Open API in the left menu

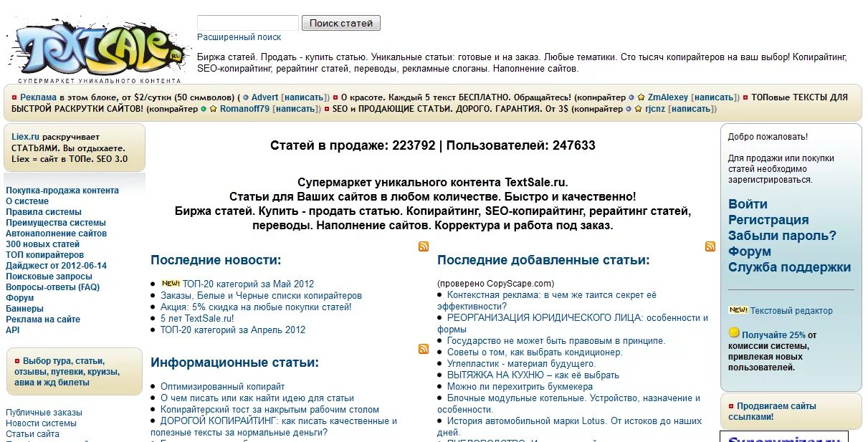13,330
